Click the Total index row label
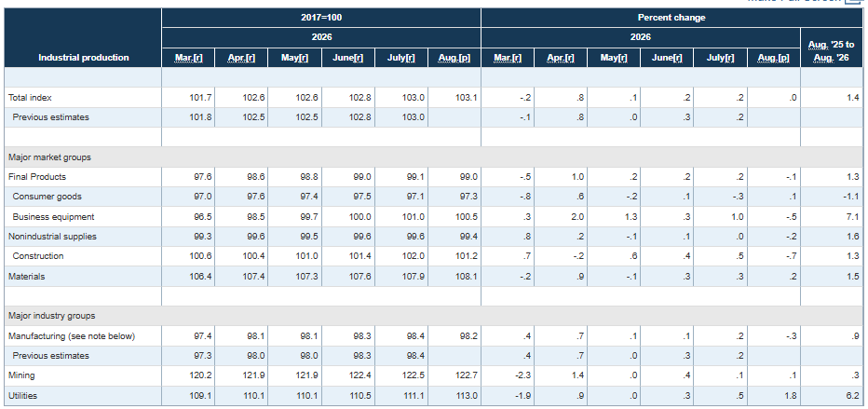This screenshot has height=409, width=868. tap(30, 98)
